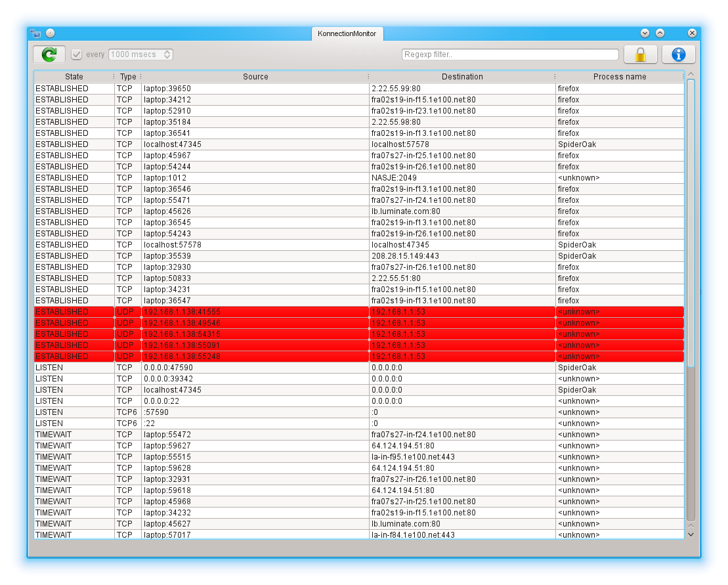Click destination 2.22.55.51:80

(396, 278)
